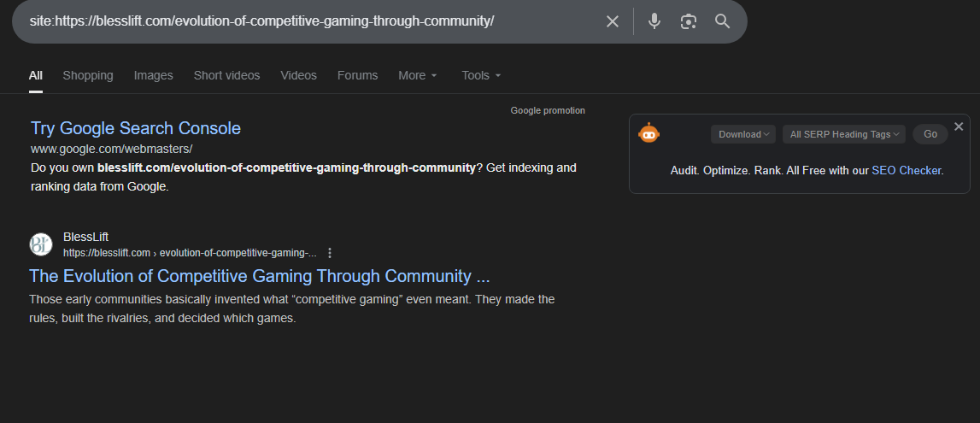Click the 'Do you own blesslift.com' description text
Screen dimensions: 980x423
pos(303,178)
